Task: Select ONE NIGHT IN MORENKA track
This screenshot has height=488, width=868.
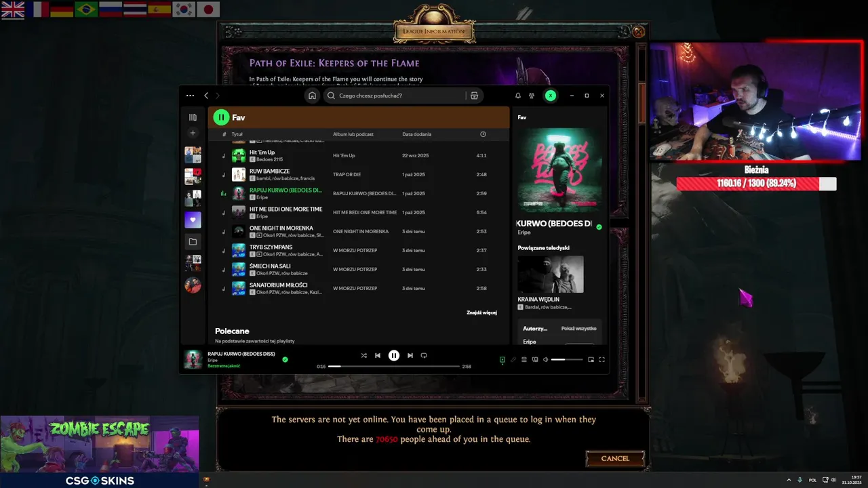Action: coord(281,228)
